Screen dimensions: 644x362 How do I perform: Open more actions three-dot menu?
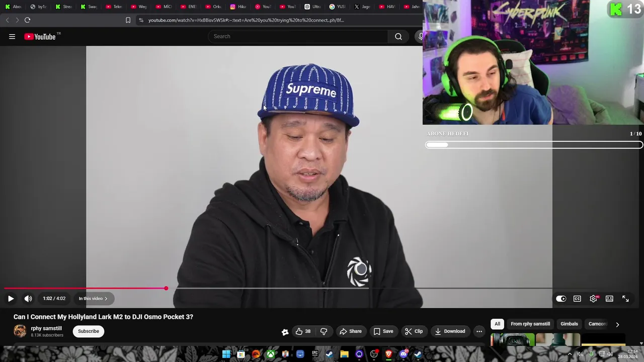pyautogui.click(x=479, y=331)
